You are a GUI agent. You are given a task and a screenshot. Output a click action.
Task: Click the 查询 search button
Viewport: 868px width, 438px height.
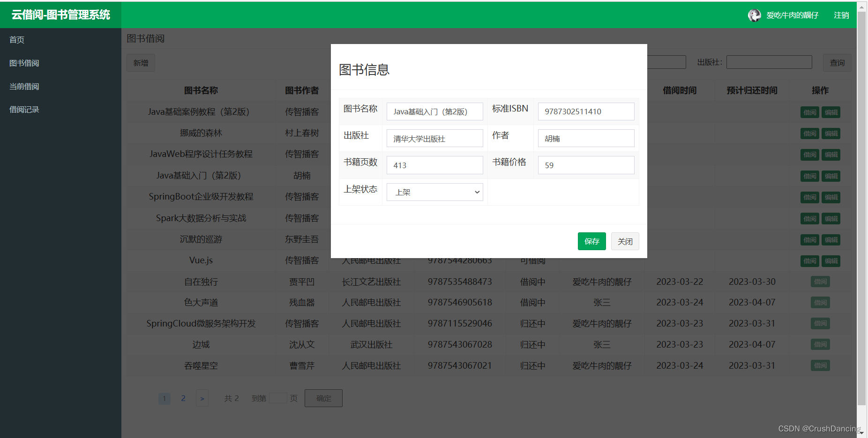tap(837, 63)
